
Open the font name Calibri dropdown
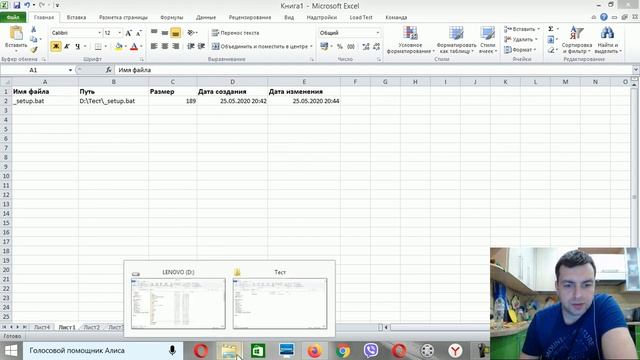[x=99, y=33]
